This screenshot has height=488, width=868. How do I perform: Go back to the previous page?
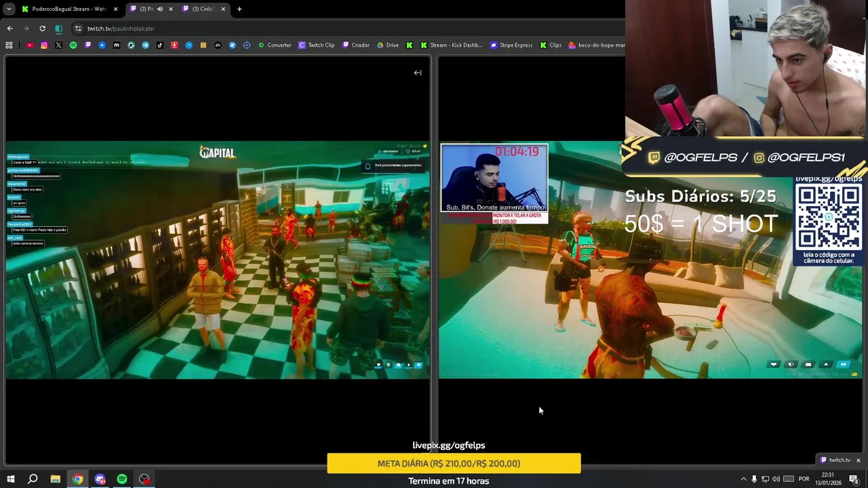tap(9, 28)
